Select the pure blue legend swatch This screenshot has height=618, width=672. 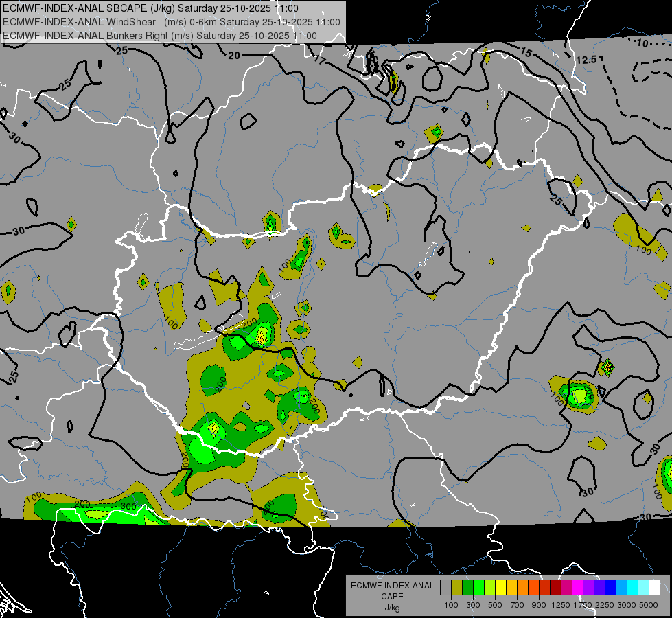coord(610,588)
